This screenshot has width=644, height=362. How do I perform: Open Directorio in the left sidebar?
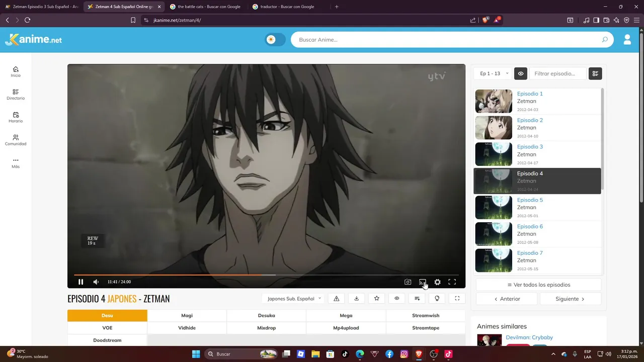16,95
